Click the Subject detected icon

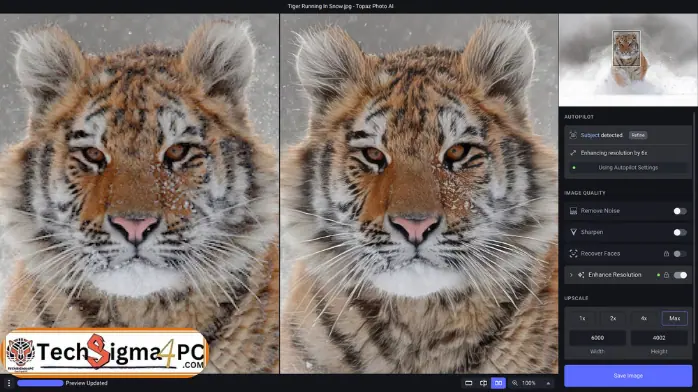tap(573, 135)
